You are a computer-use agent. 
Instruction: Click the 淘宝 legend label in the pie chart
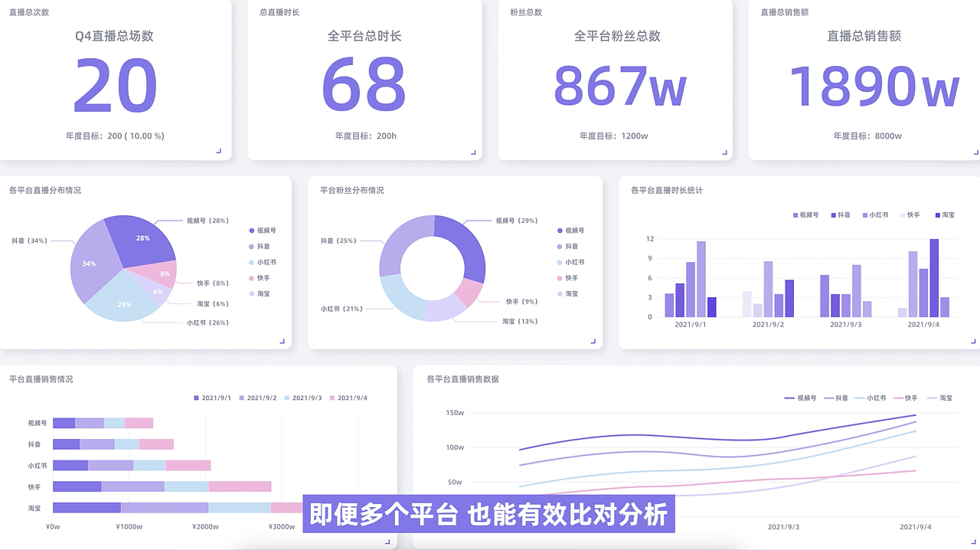[x=264, y=293]
